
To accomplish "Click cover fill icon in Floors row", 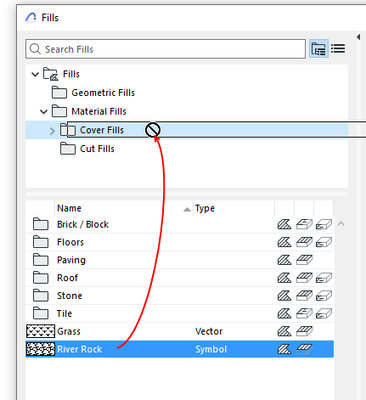I will coord(304,242).
